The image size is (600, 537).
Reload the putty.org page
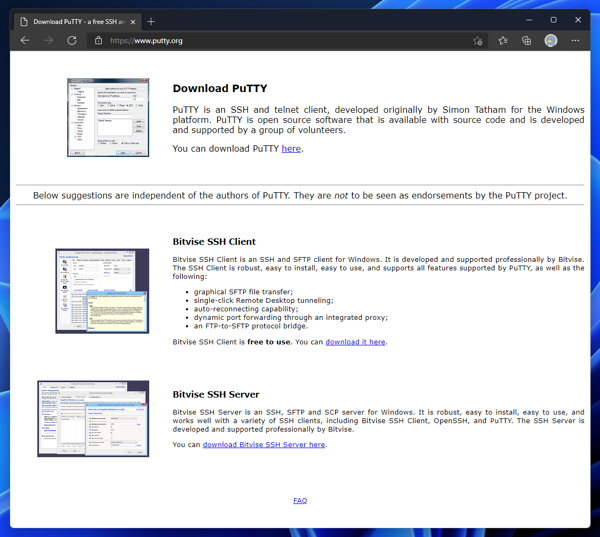pos(72,40)
